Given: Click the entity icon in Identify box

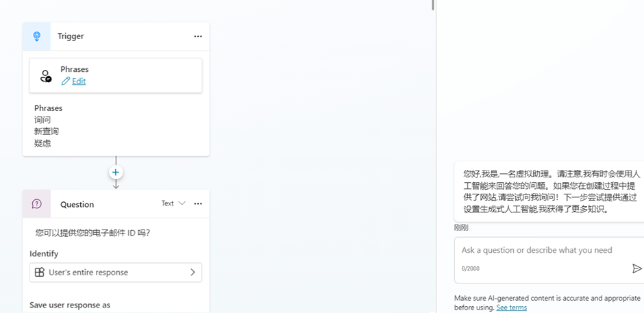Looking at the screenshot, I should 39,273.
